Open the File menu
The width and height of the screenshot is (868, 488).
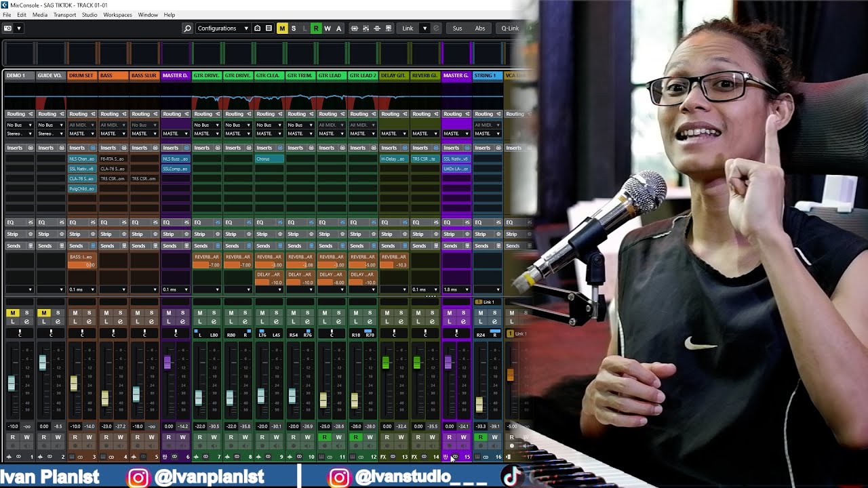(x=7, y=15)
